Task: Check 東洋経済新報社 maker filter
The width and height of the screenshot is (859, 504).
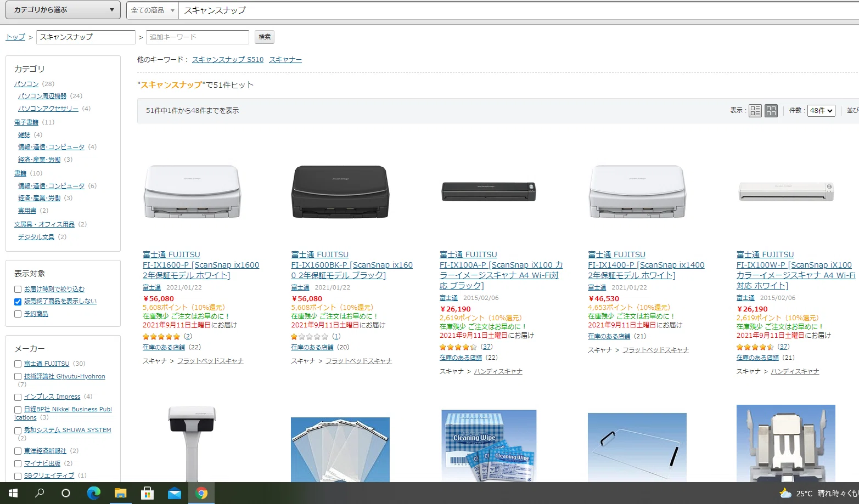Action: click(x=18, y=451)
